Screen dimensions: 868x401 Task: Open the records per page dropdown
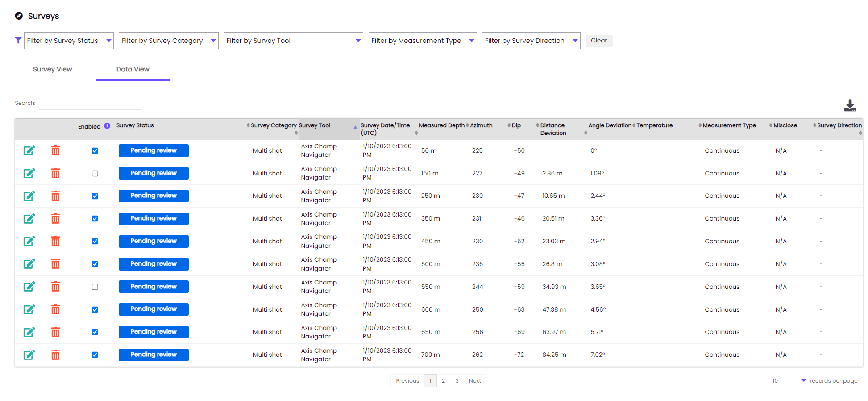(x=789, y=380)
